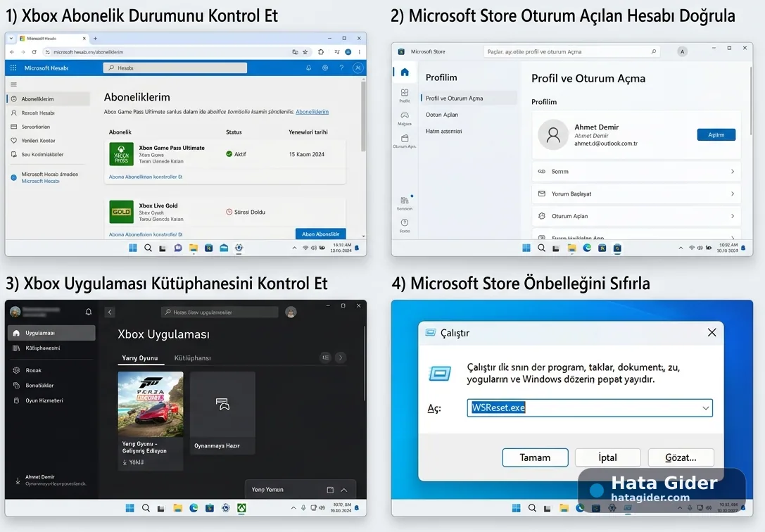Select Uygulaması in Xbox app sidebar
765x532 pixels.
tap(51, 333)
